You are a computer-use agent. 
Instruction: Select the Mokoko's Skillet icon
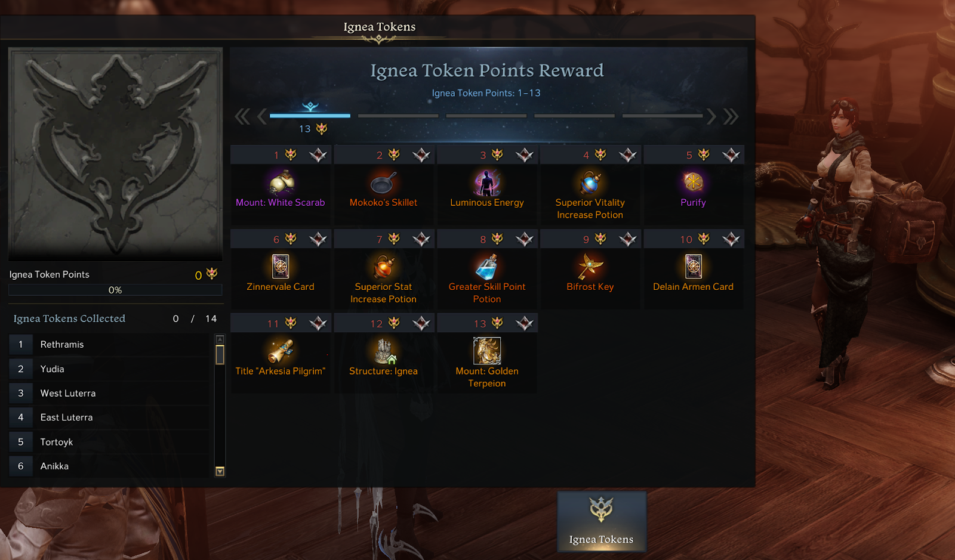pos(383,182)
